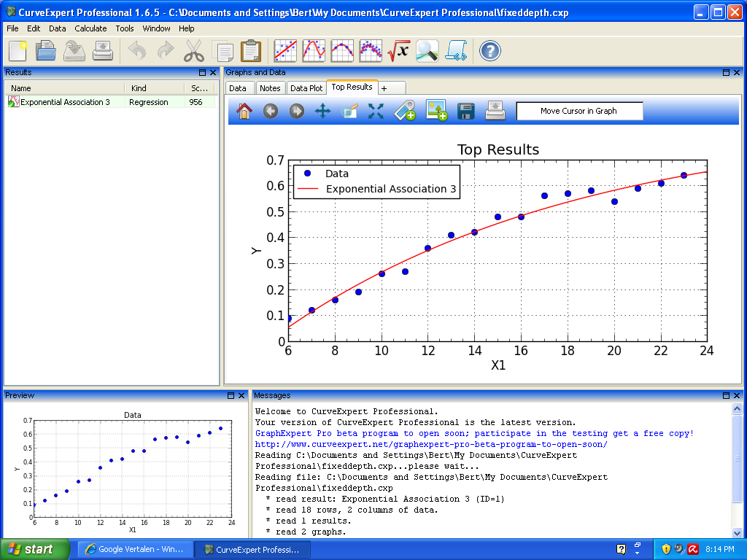Switch to the Notes tab
This screenshot has height=560, width=747.
point(270,88)
